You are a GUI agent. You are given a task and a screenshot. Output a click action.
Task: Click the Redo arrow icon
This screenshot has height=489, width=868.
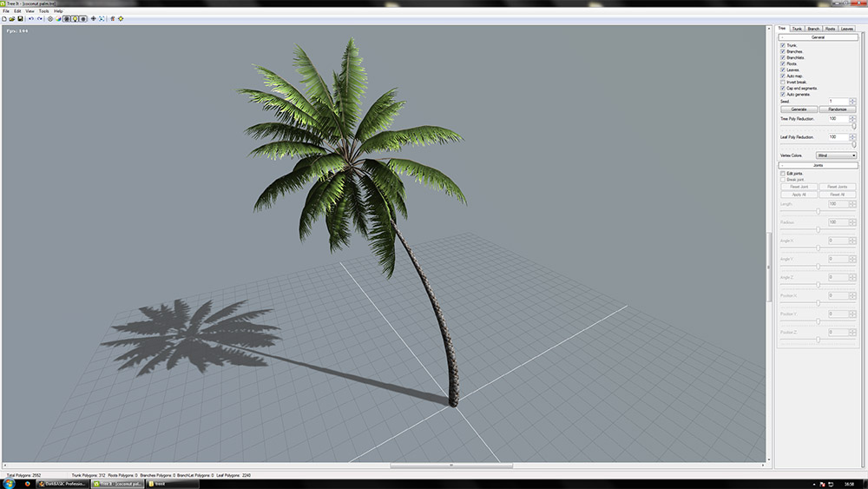(x=40, y=19)
